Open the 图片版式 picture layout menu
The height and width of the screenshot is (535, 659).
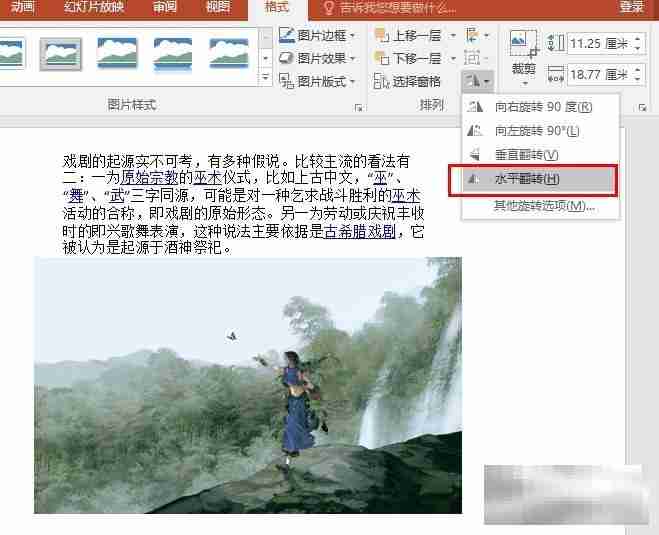(x=317, y=81)
